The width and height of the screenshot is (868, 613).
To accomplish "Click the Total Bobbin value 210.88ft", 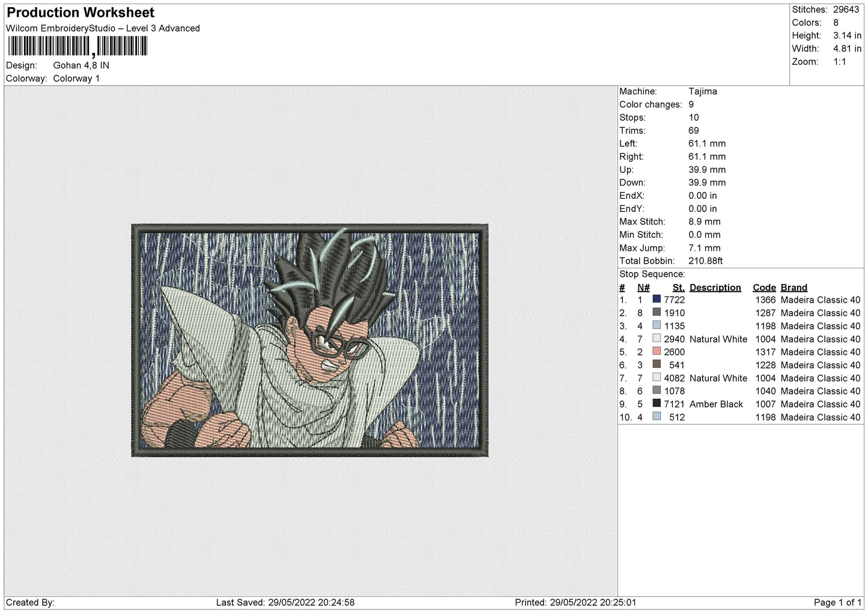I will (706, 261).
